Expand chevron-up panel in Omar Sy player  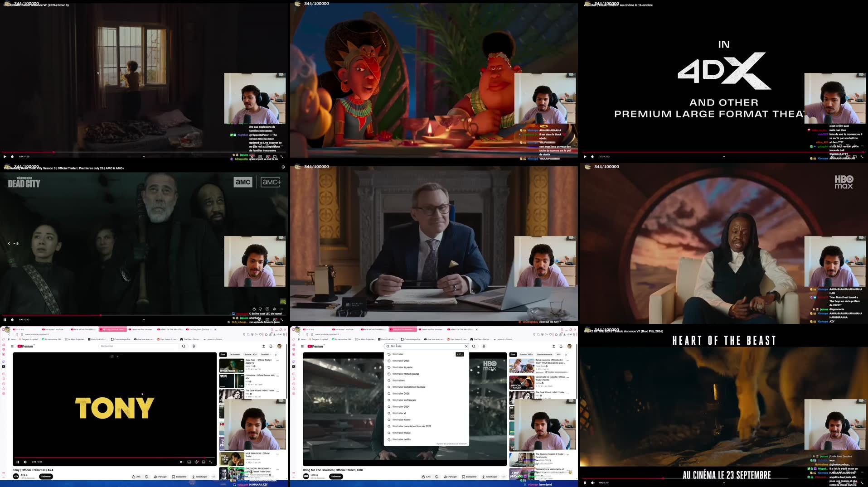click(x=144, y=156)
